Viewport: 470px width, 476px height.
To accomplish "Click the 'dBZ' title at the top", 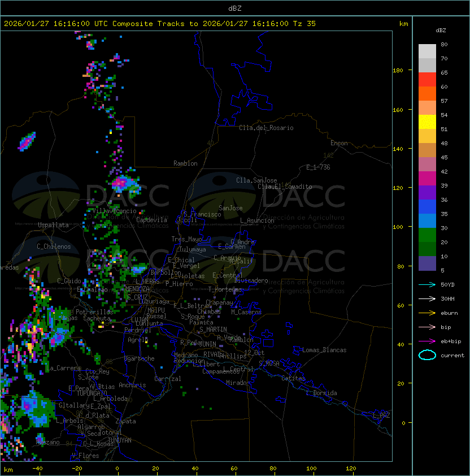I will (x=235, y=8).
